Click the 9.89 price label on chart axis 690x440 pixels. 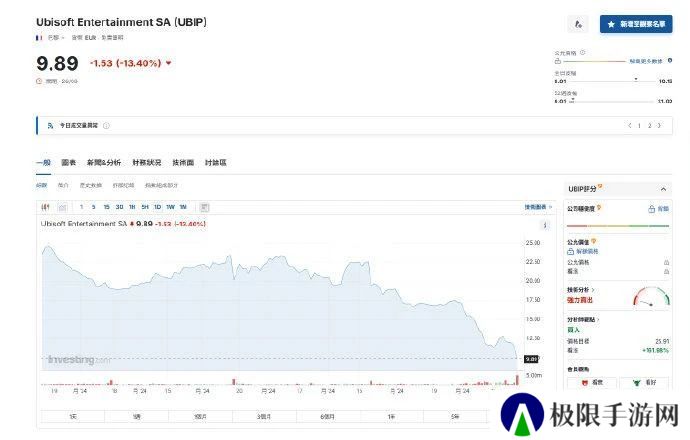pyautogui.click(x=532, y=359)
